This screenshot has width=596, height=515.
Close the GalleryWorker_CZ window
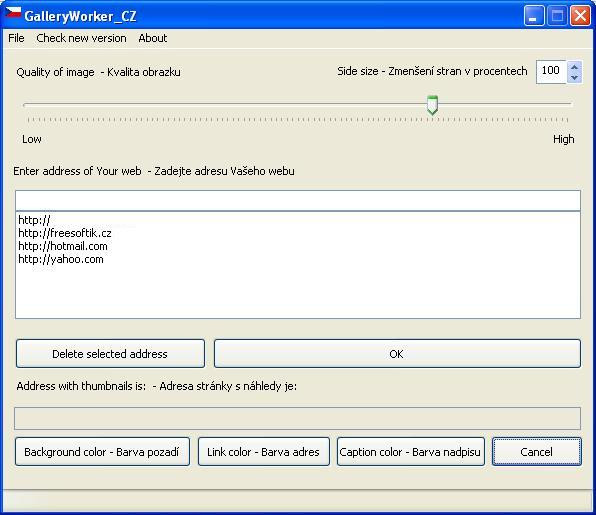click(x=580, y=16)
